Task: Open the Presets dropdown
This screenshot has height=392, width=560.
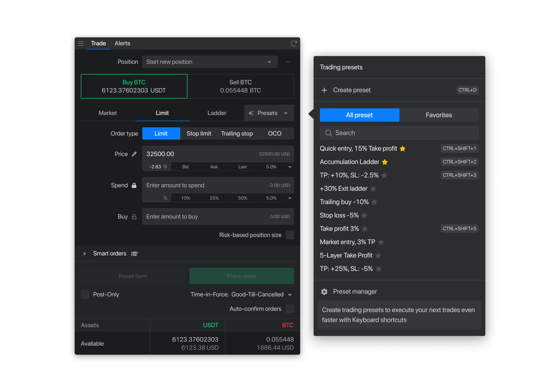Action: coord(269,113)
